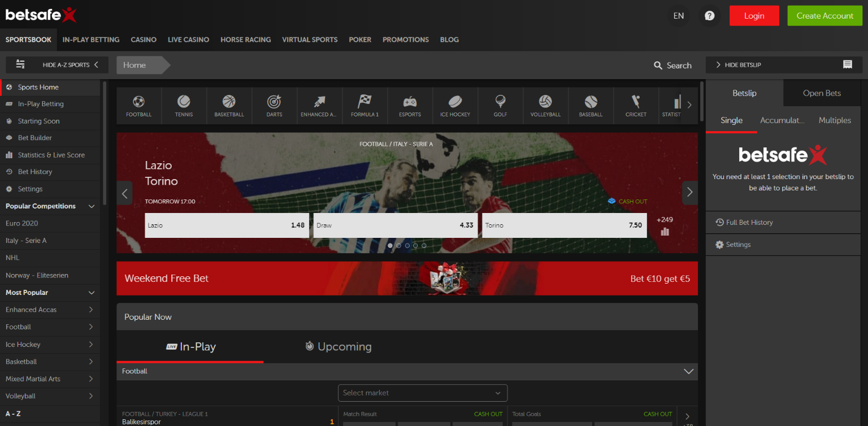Open Italy - Serie A competition

pyautogui.click(x=50, y=241)
